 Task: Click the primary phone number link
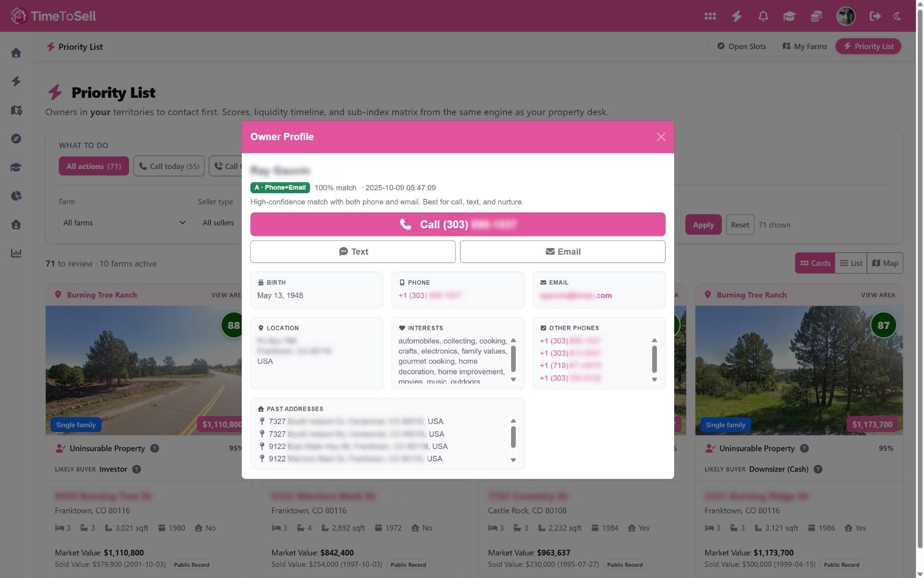pyautogui.click(x=430, y=295)
